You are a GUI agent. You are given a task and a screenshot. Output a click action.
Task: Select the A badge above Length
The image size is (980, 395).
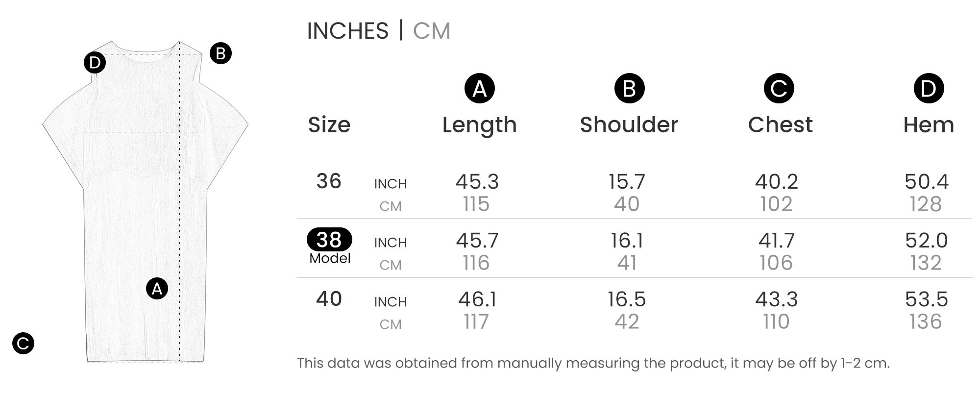tap(479, 89)
